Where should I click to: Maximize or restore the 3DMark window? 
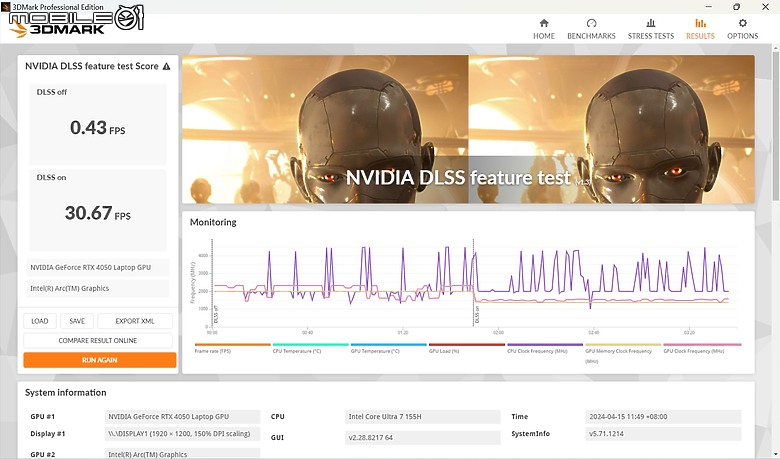tap(736, 7)
